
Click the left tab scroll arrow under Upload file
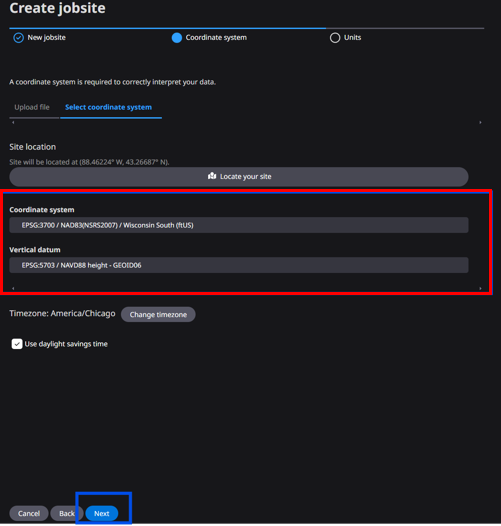pyautogui.click(x=13, y=122)
